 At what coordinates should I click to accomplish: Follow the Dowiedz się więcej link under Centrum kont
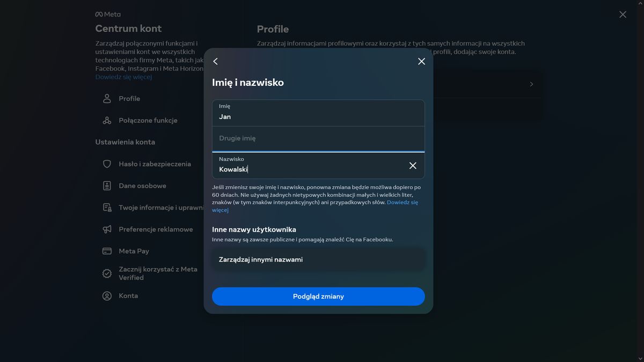point(123,77)
